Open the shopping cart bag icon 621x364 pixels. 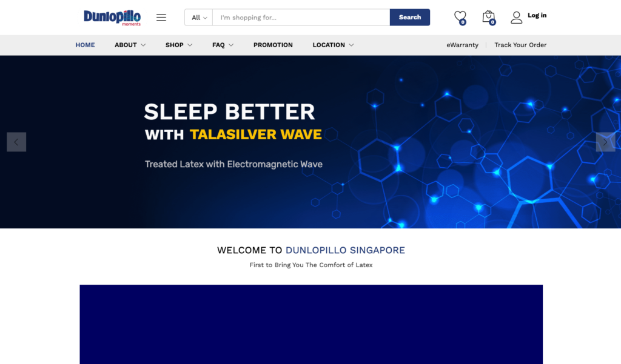click(488, 17)
